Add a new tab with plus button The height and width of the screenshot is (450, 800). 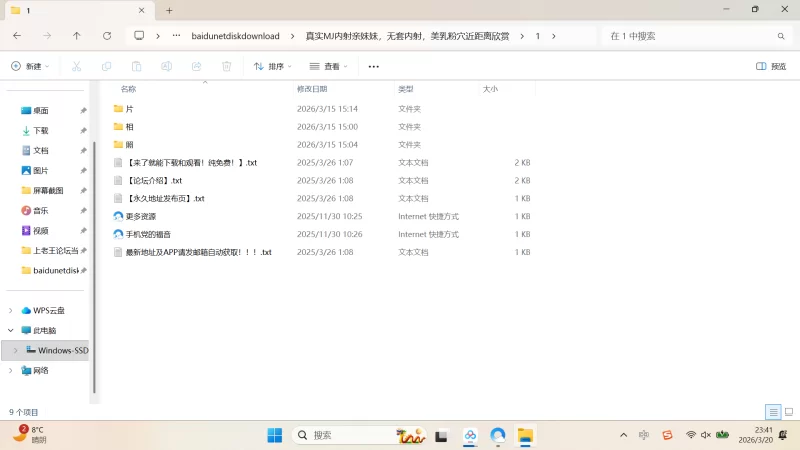click(x=169, y=10)
